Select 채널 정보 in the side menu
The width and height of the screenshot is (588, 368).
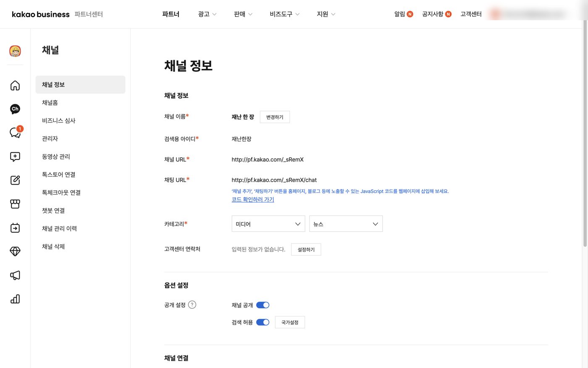pos(81,85)
